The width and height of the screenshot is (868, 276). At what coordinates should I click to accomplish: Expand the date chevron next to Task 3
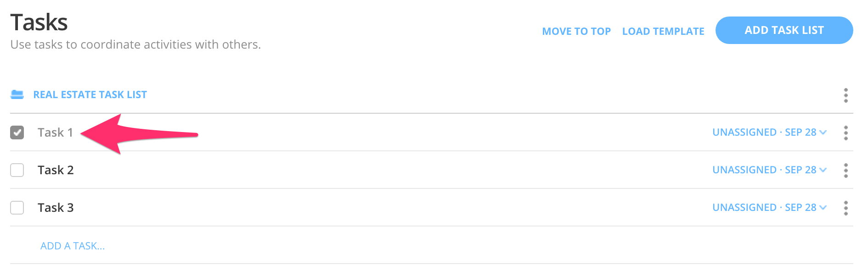coord(823,208)
